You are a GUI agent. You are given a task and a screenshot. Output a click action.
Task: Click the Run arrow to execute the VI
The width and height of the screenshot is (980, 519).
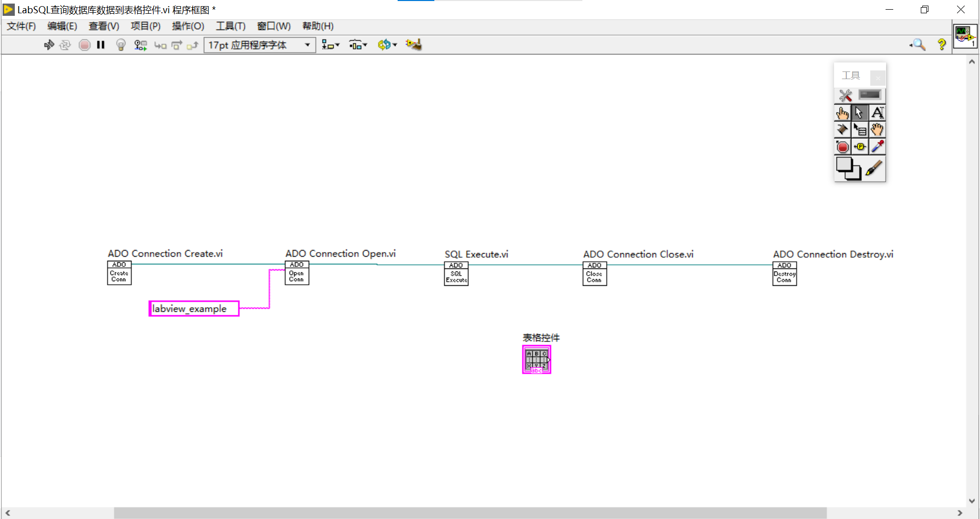(x=48, y=45)
